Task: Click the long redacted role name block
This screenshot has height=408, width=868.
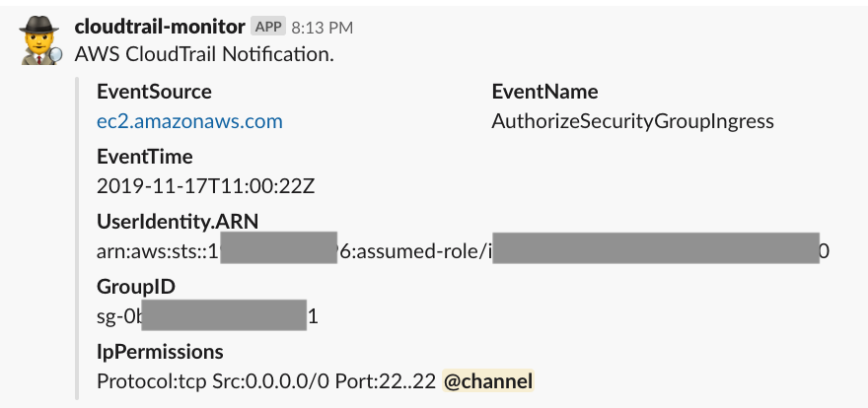Action: (x=655, y=247)
